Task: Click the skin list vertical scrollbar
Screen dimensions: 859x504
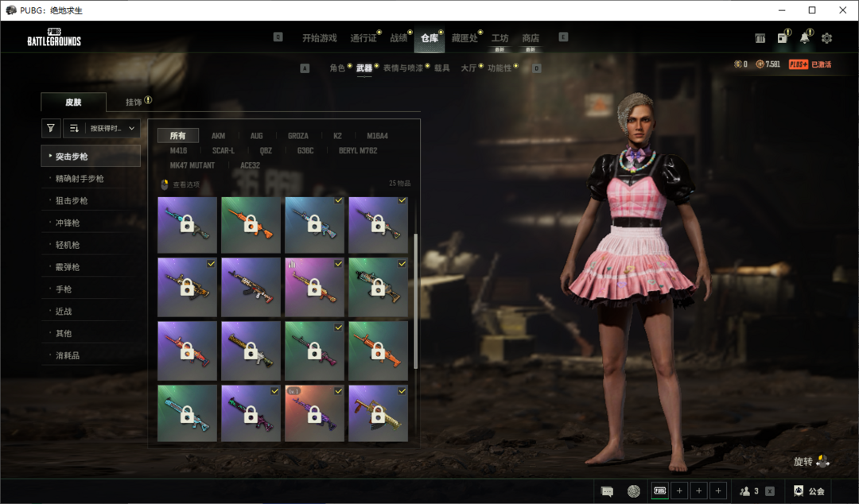Action: pos(415,300)
